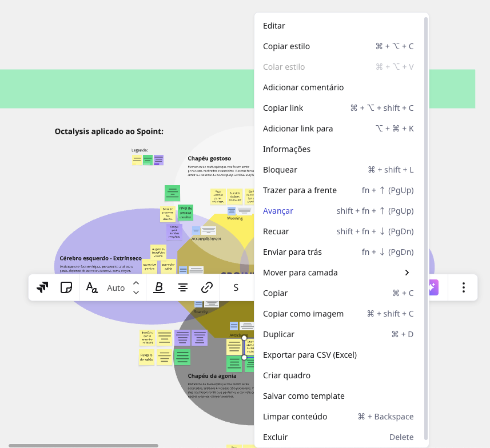Viewport: 490px width, 448px height.
Task: Click the Legenda label
Action: click(140, 150)
